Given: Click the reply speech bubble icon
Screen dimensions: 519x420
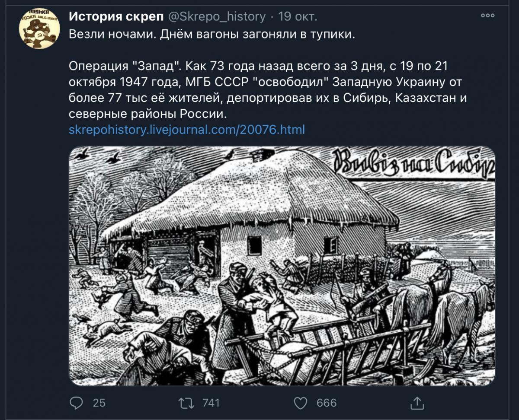Looking at the screenshot, I should coord(76,403).
